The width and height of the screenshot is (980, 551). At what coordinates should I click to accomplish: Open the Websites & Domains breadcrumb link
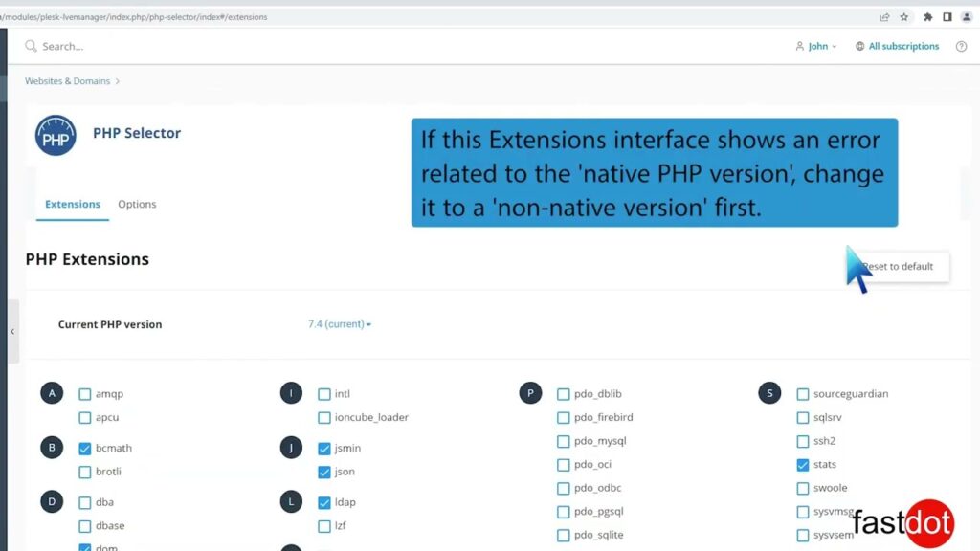(67, 81)
